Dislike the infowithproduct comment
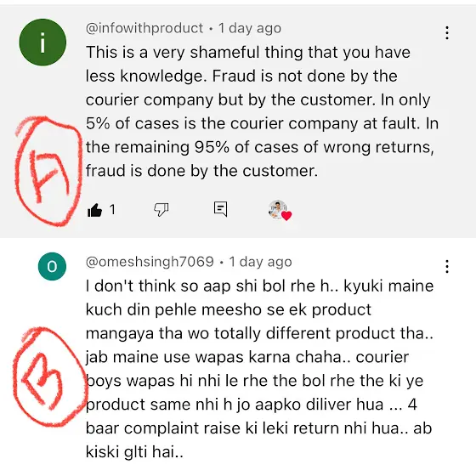476x476 pixels. pyautogui.click(x=161, y=209)
